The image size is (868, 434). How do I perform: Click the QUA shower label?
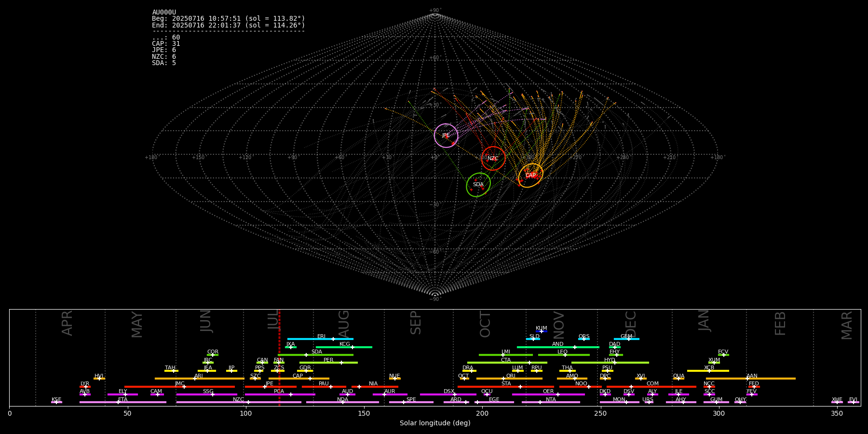678,376
